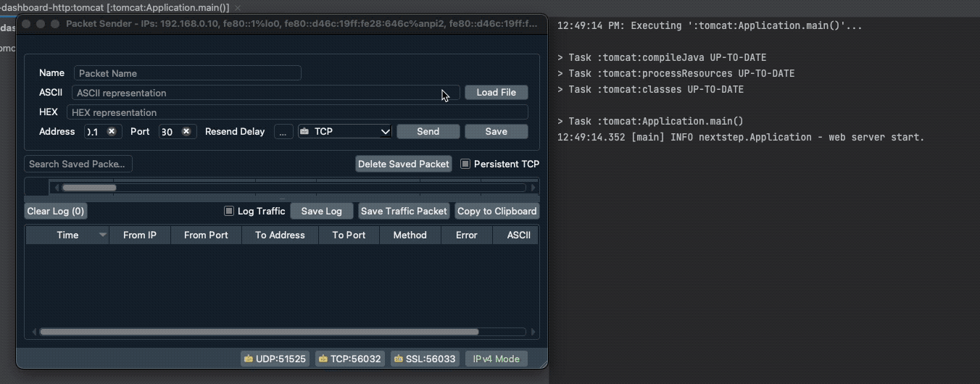
Task: Select the Method column header
Action: pos(410,235)
